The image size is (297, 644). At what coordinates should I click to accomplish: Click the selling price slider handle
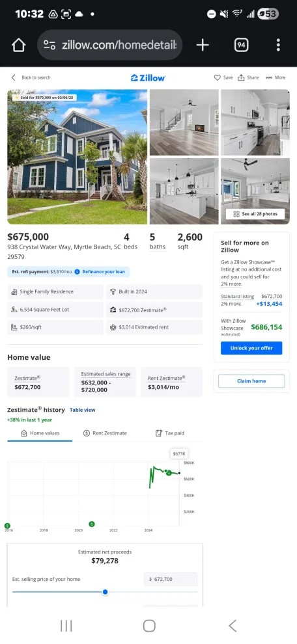(106, 592)
